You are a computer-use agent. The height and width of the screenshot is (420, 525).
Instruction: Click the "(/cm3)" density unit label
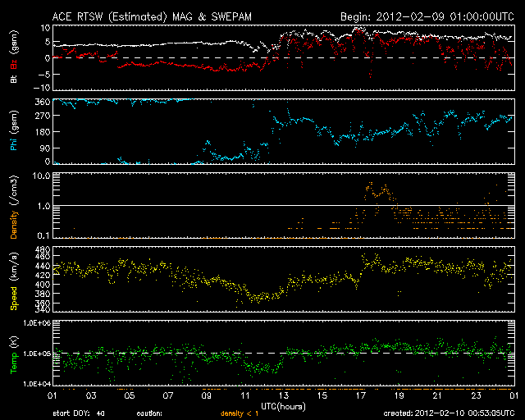click(x=14, y=190)
